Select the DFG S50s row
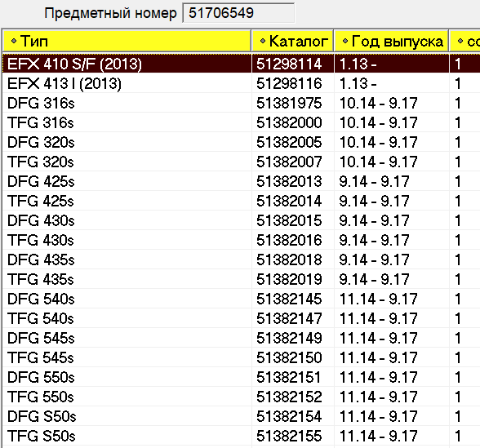 tap(242, 416)
